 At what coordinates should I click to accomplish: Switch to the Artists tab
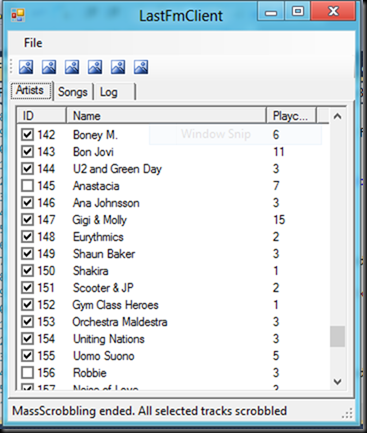31,90
